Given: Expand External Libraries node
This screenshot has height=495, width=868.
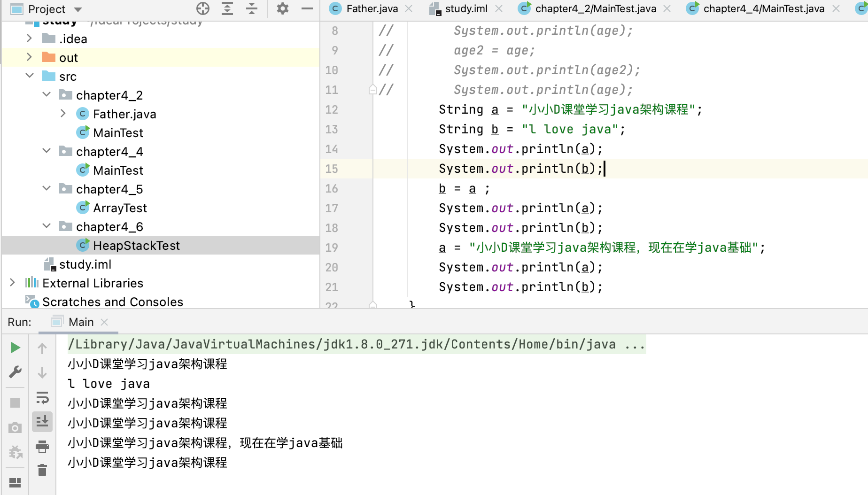Looking at the screenshot, I should pos(12,283).
